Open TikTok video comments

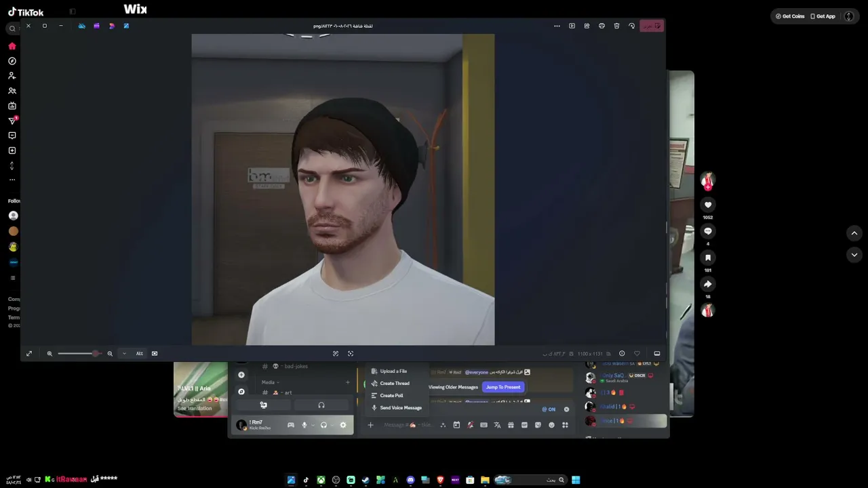pos(708,231)
